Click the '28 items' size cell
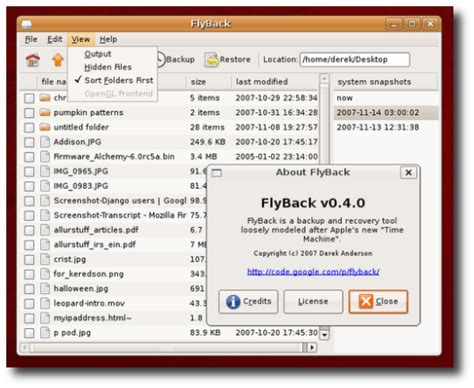474x388 pixels. pyautogui.click(x=207, y=127)
